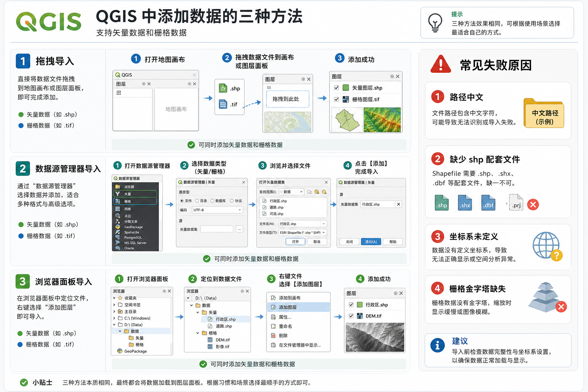Toggle the 行政区.shp layer checkbox in 图层 panel
The height and width of the screenshot is (392, 588).
pos(351,305)
